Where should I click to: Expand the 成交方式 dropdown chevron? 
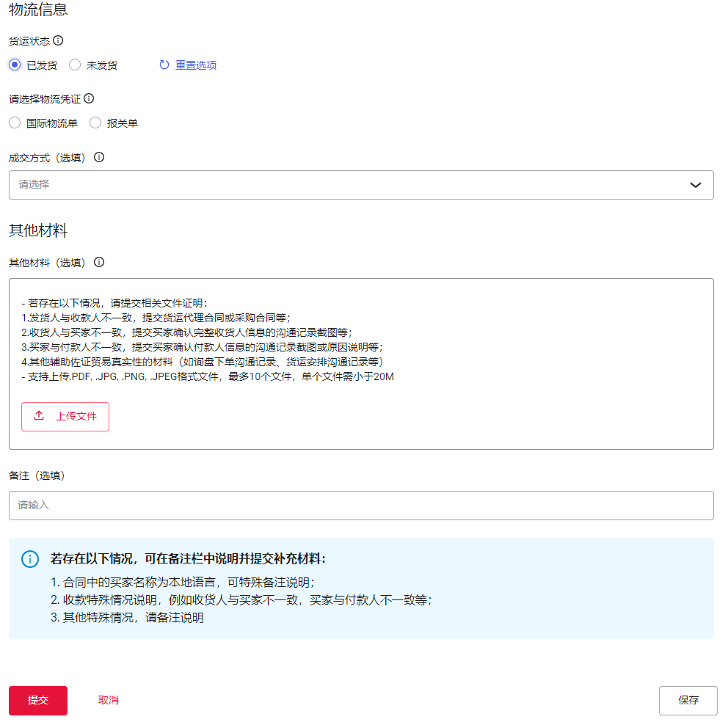[x=696, y=185]
